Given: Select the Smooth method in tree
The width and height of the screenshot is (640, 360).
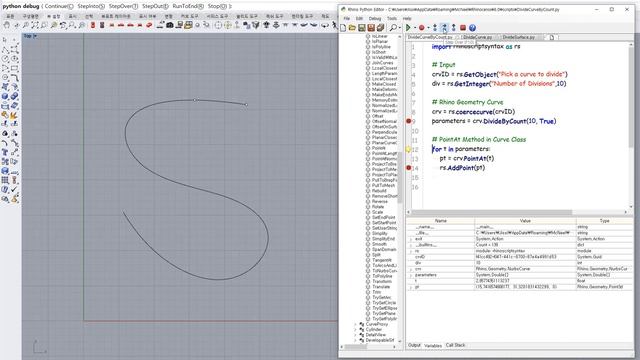Looking at the screenshot, I should coord(379,244).
